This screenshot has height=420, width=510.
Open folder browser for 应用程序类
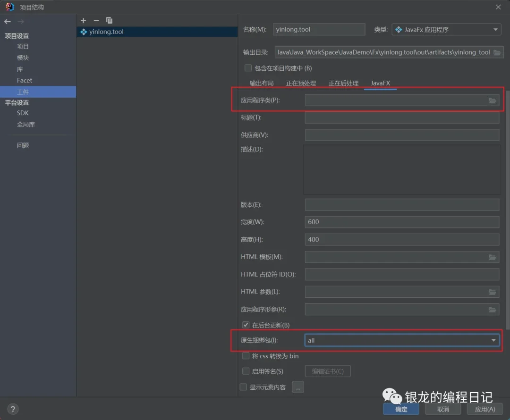(x=492, y=100)
